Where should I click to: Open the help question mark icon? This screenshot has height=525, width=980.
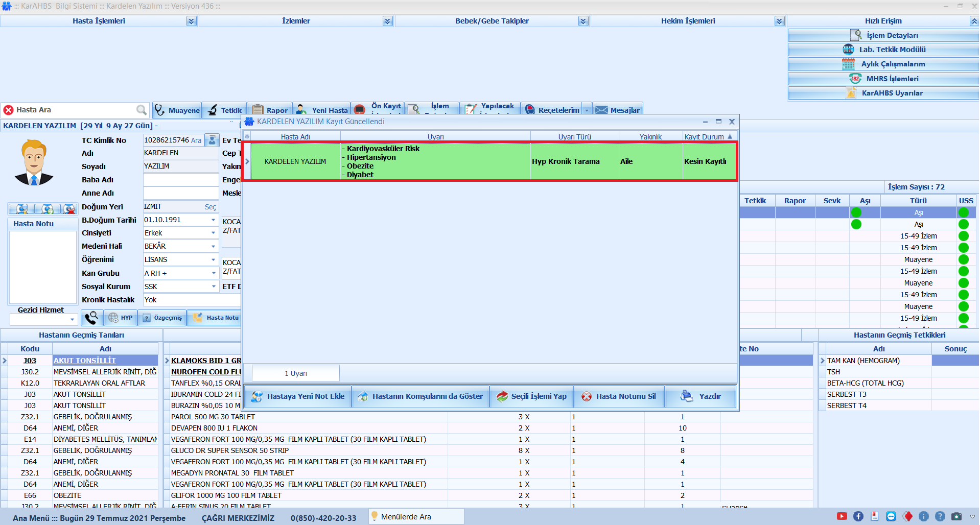[x=940, y=516]
